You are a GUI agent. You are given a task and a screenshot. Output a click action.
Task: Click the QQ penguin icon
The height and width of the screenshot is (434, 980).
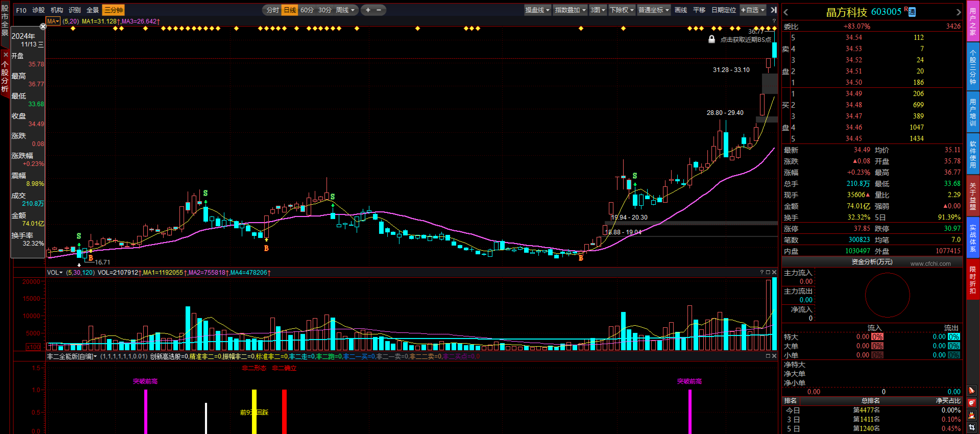click(972, 415)
